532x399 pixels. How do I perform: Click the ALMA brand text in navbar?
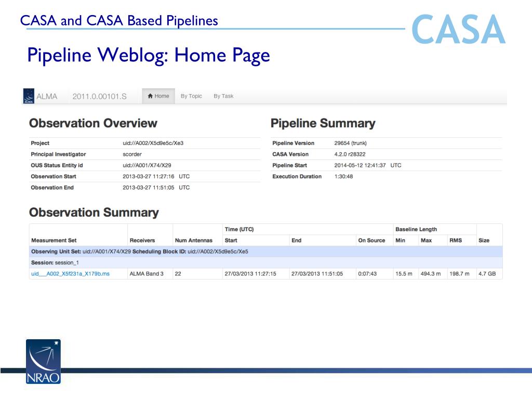pyautogui.click(x=47, y=96)
